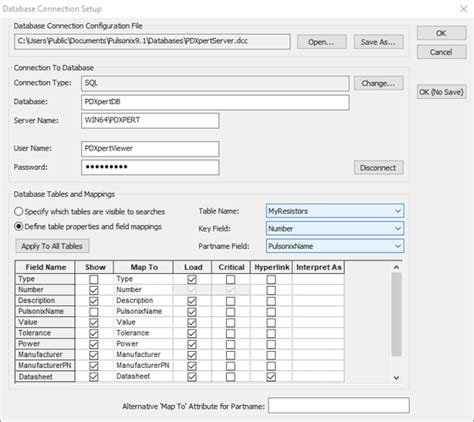Click Change... to alter connection type
Viewport: 474px width, 422px height.
379,83
